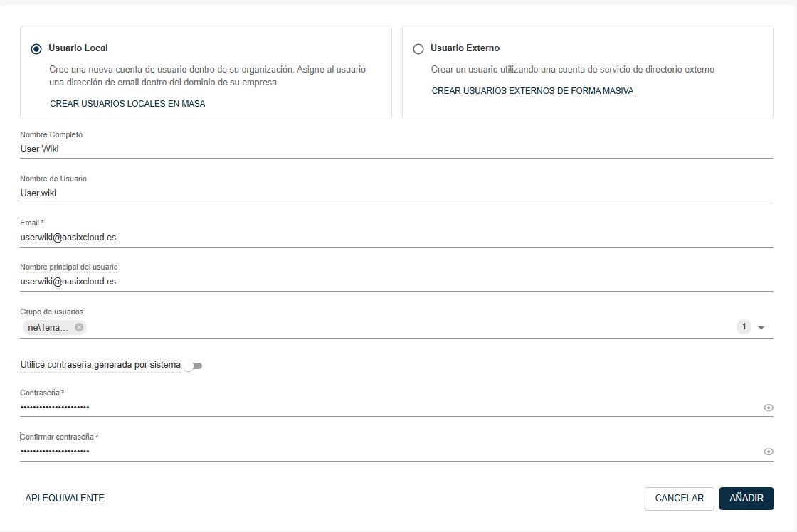Focus the Confirmar contraseña input
The height and width of the screenshot is (532, 797).
[384, 452]
